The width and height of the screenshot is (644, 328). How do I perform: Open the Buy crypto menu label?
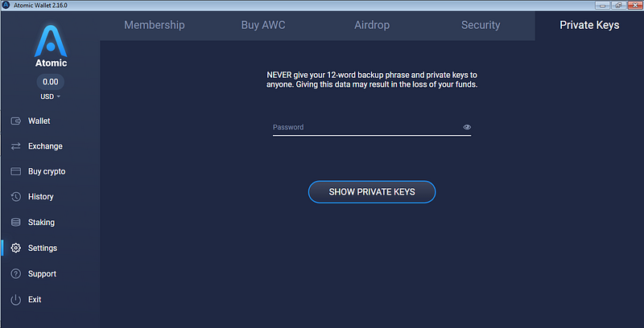click(47, 171)
